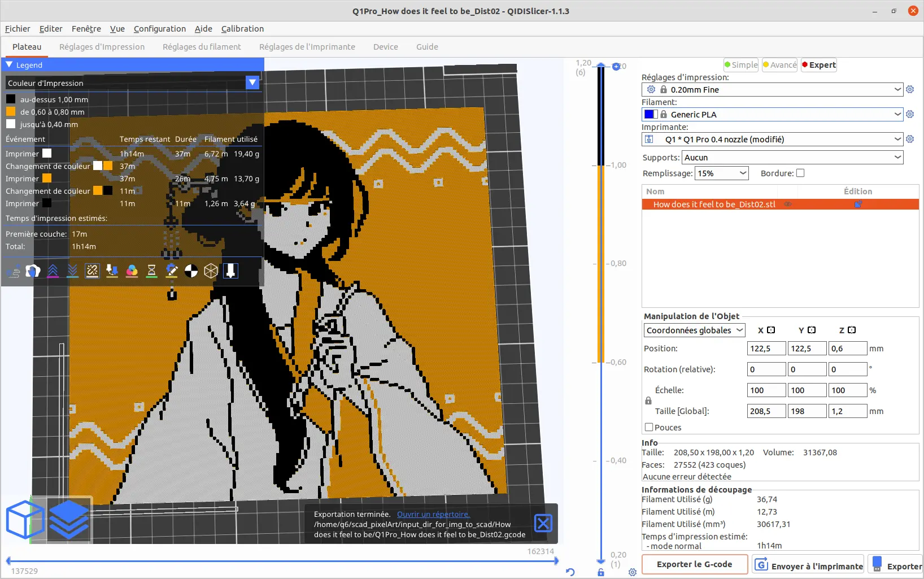The width and height of the screenshot is (924, 579).
Task: Open the Fichier menu
Action: click(x=18, y=29)
